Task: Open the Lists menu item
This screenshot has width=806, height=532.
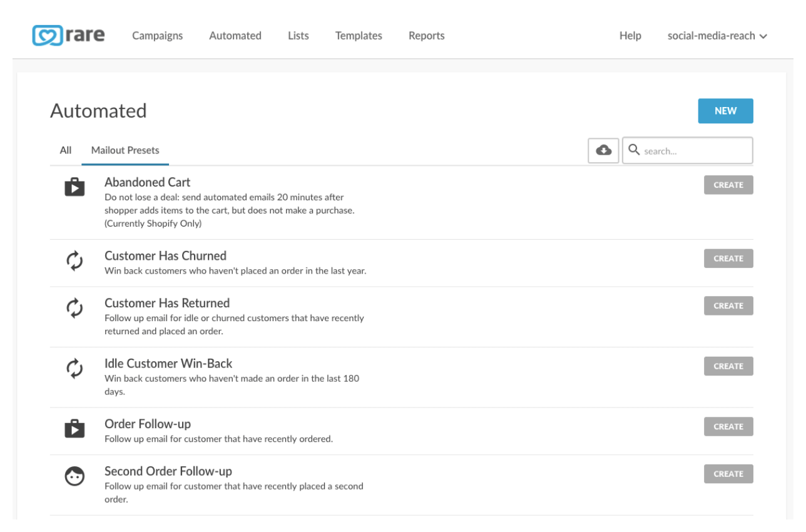Action: coord(298,36)
